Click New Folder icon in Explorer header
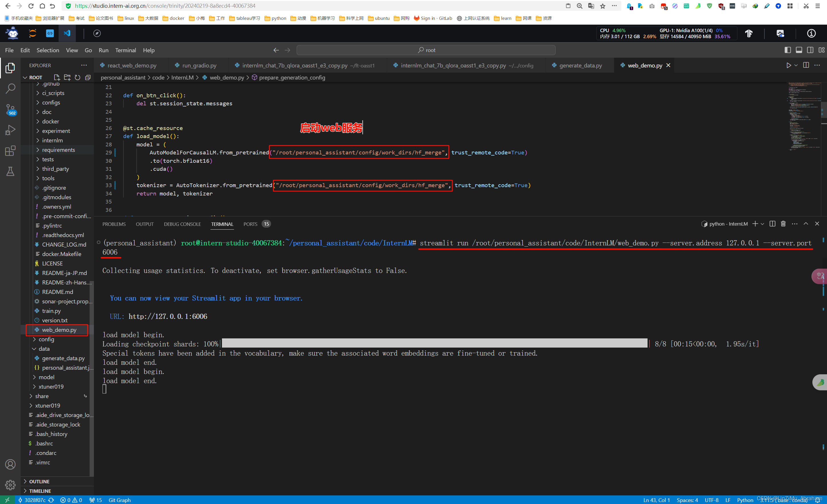This screenshot has width=827, height=504. pos(67,77)
